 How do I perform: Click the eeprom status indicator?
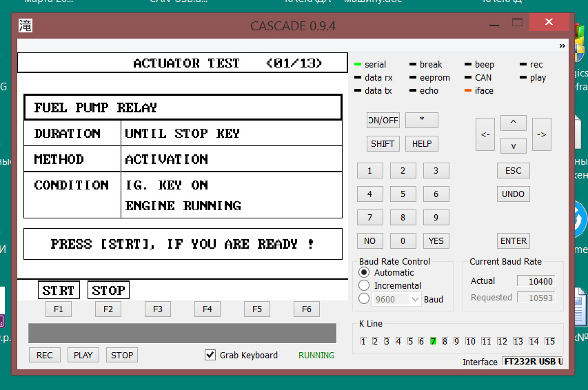(413, 77)
